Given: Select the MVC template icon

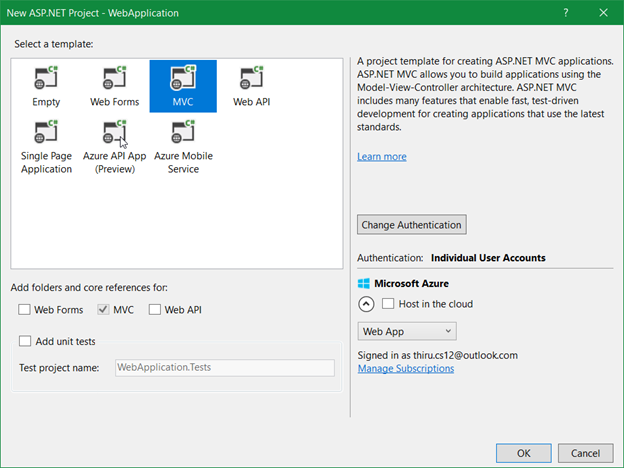Looking at the screenshot, I should 183,78.
